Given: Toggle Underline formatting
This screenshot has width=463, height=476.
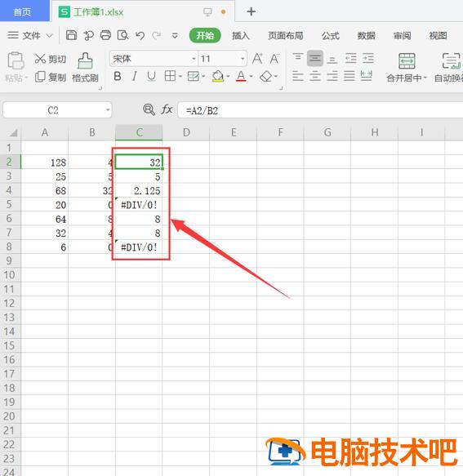Looking at the screenshot, I should point(151,76).
